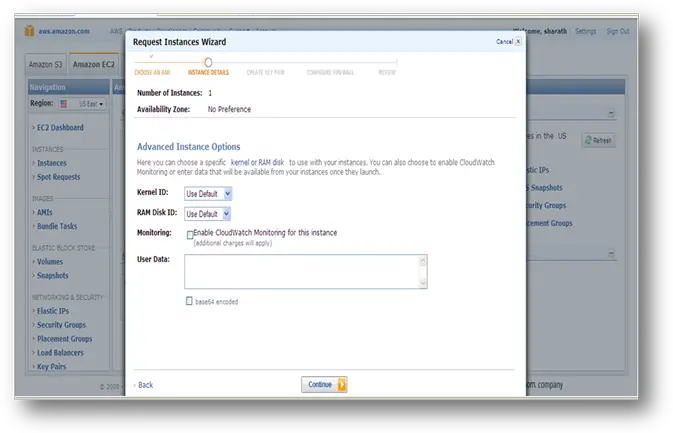Go Back in the Request Instances Wizard
Image resolution: width=673 pixels, height=433 pixels.
click(144, 385)
